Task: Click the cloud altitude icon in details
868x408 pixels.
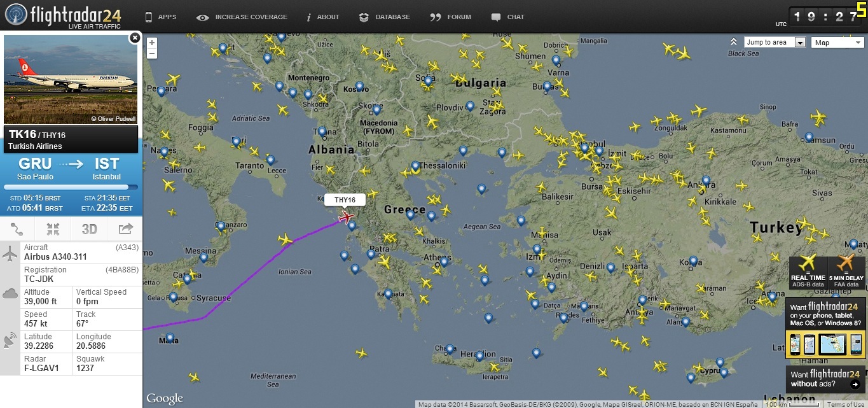Action: point(10,293)
